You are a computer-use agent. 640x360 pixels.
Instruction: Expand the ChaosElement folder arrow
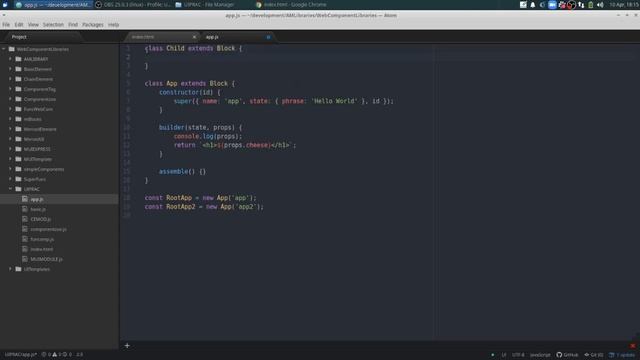[x=10, y=79]
